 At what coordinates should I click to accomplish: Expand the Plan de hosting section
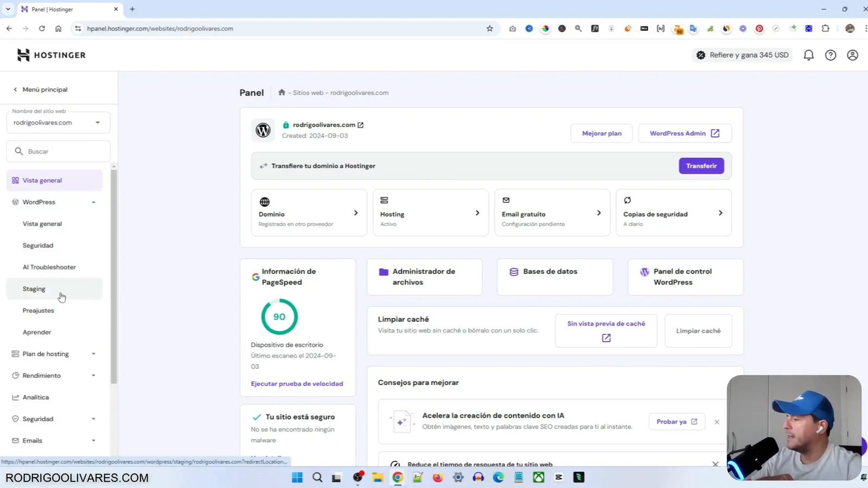(93, 354)
